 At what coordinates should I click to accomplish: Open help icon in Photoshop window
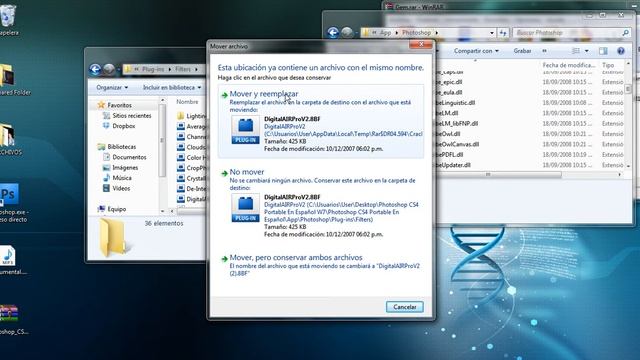pos(621,51)
